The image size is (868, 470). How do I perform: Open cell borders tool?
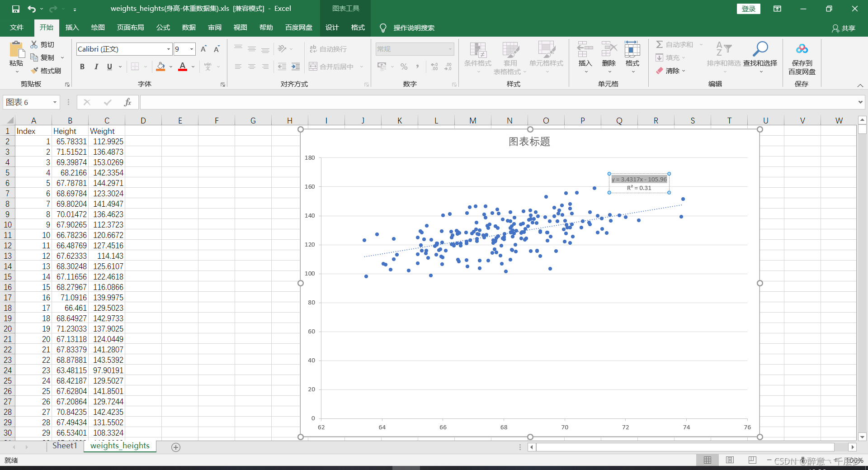point(135,66)
